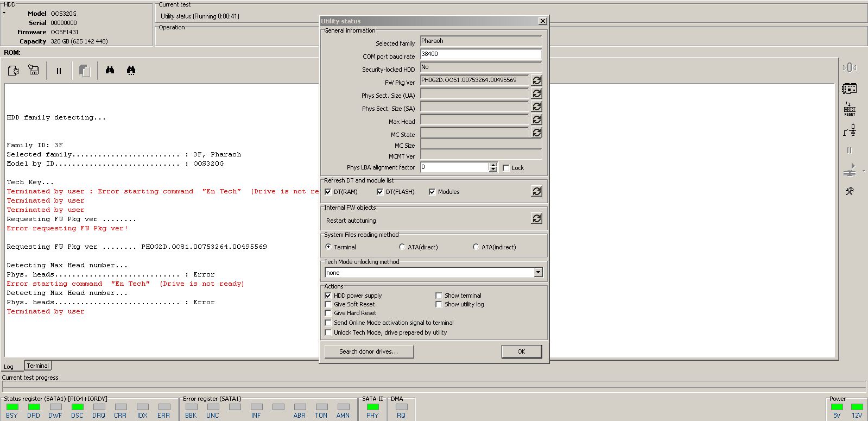Viewport: 868px width, 421px height.
Task: Click the save-to-disk toolbar icon
Action: point(34,70)
